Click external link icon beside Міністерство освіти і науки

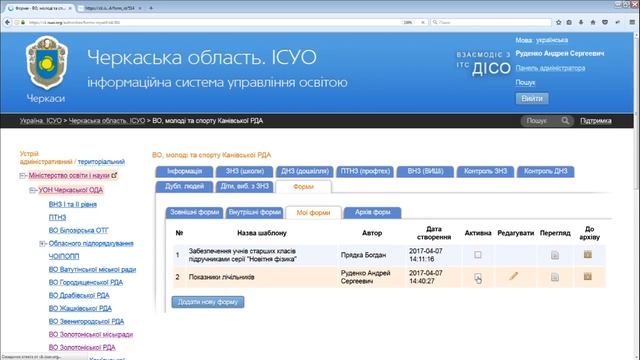pyautogui.click(x=114, y=175)
